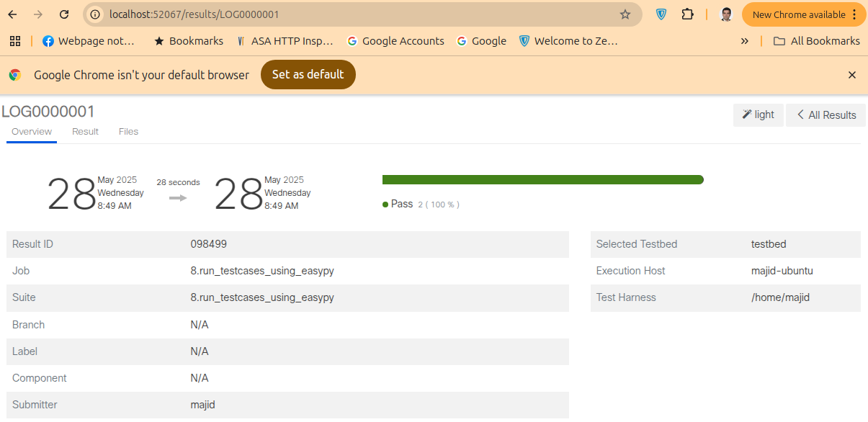868x422 pixels.
Task: Click the Branch N/A value
Action: click(200, 325)
